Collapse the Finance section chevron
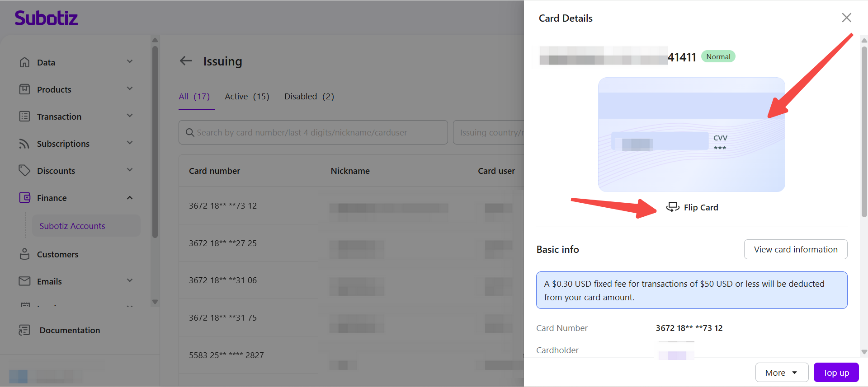 click(x=130, y=198)
